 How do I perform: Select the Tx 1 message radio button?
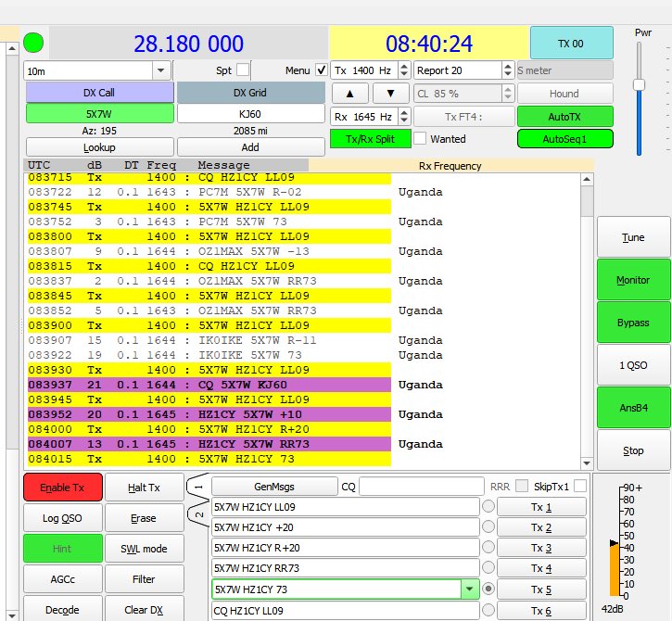(x=488, y=506)
